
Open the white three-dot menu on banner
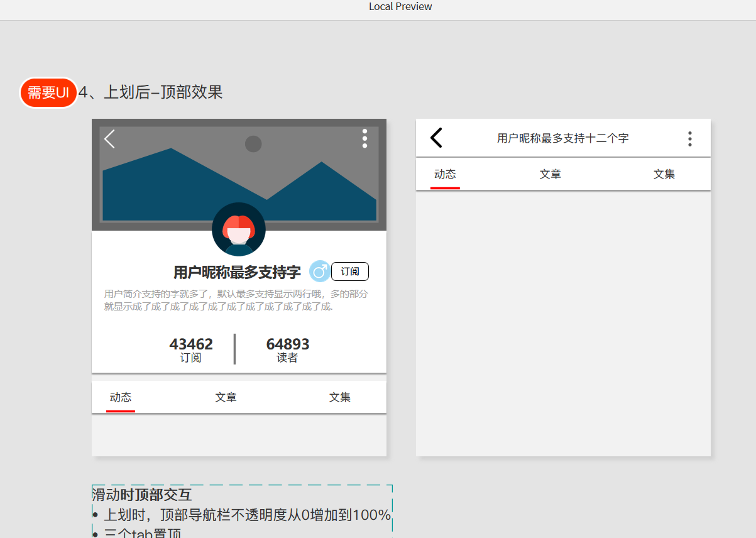364,138
